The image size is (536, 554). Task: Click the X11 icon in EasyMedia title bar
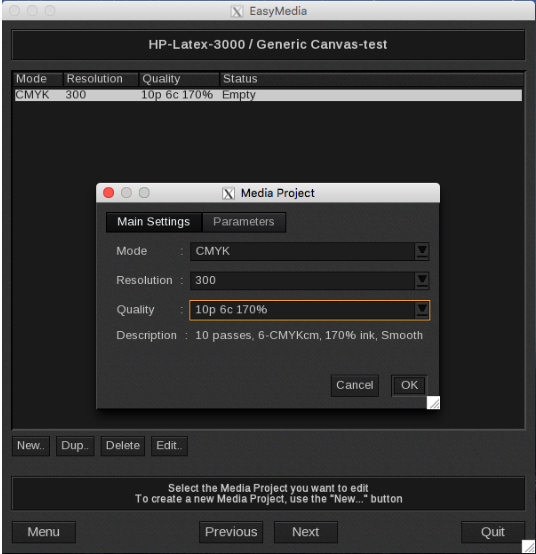237,11
